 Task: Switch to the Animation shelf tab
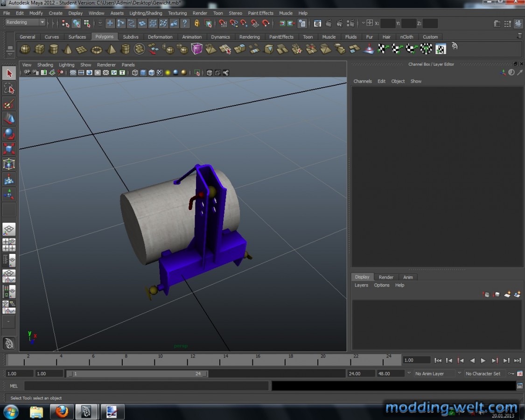coord(192,37)
